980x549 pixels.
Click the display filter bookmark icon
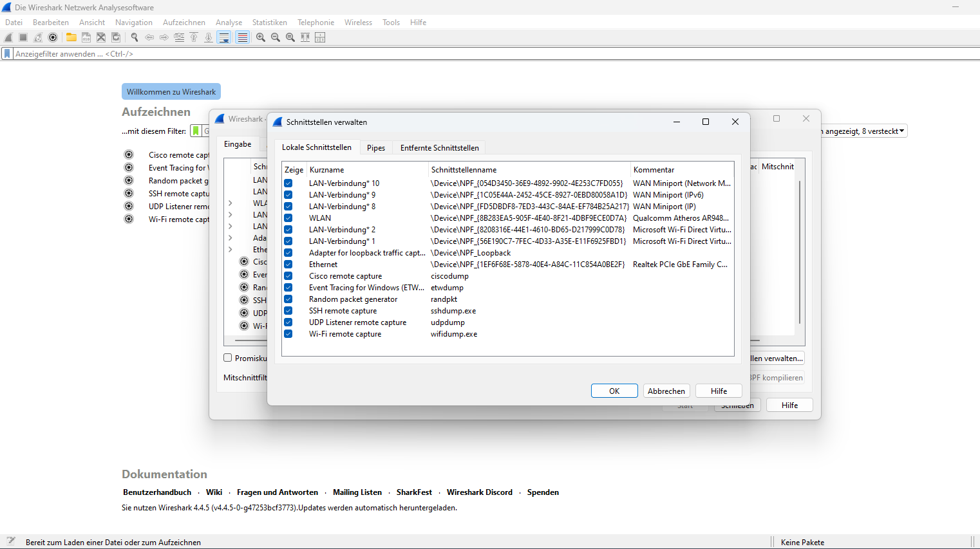pos(7,54)
